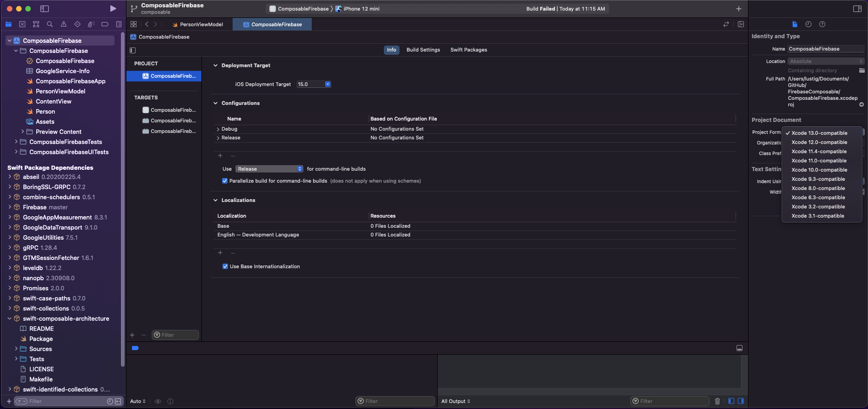This screenshot has width=868, height=409.
Task: Clear console with trash icon
Action: pos(717,401)
